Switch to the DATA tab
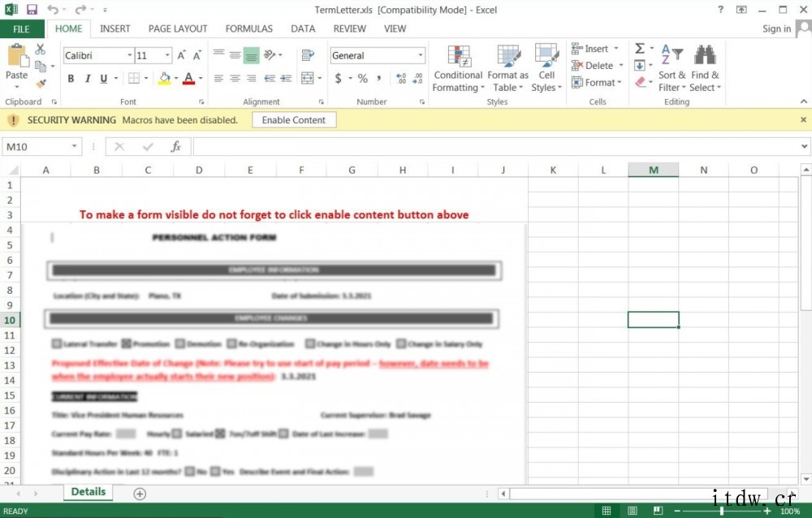The width and height of the screenshot is (812, 518). click(x=303, y=29)
